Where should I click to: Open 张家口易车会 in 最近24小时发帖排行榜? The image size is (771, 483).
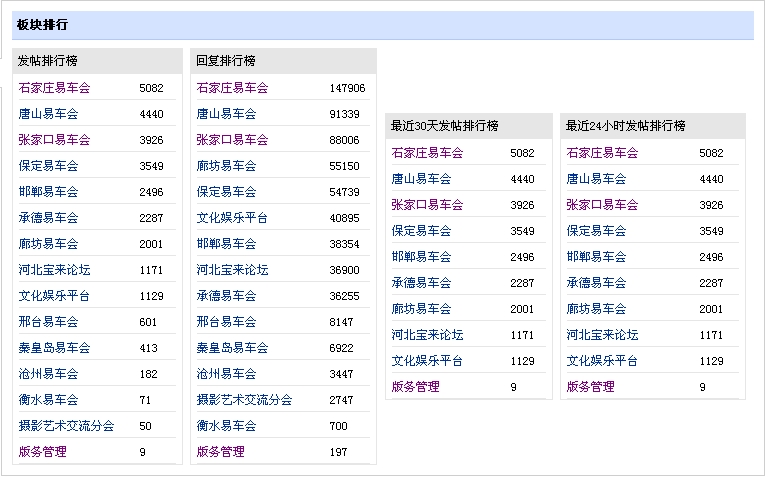603,205
